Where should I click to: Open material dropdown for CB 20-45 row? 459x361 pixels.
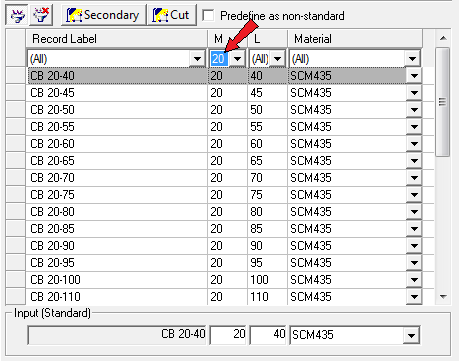[414, 93]
